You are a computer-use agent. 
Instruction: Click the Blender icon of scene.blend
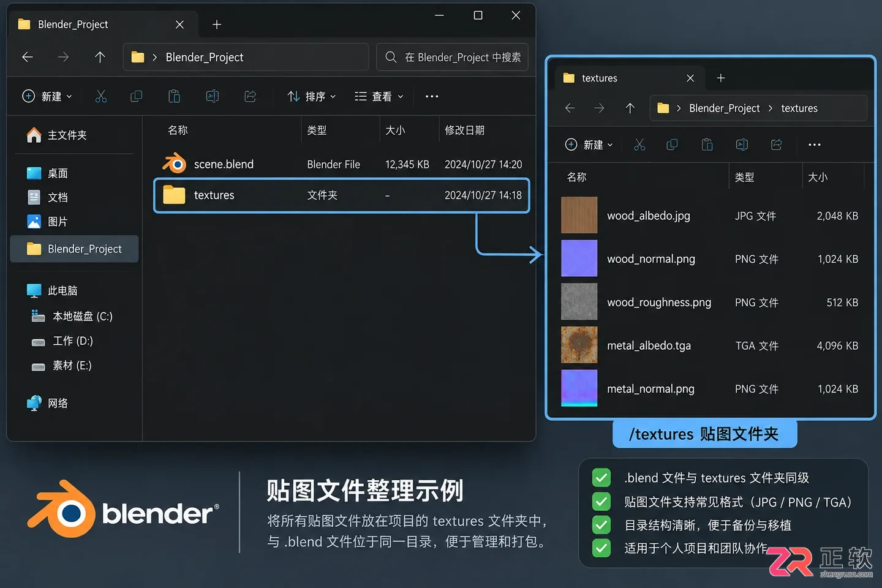pos(174,164)
